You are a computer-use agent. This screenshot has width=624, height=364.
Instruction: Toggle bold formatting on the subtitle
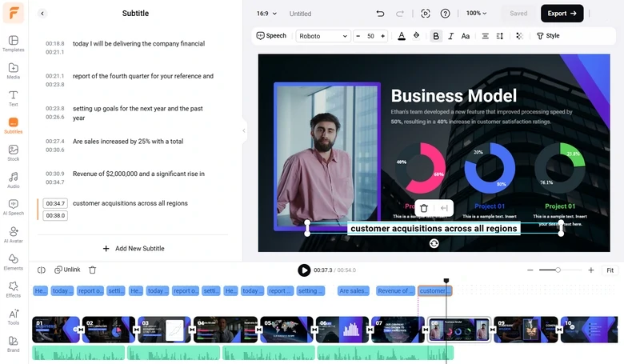436,36
